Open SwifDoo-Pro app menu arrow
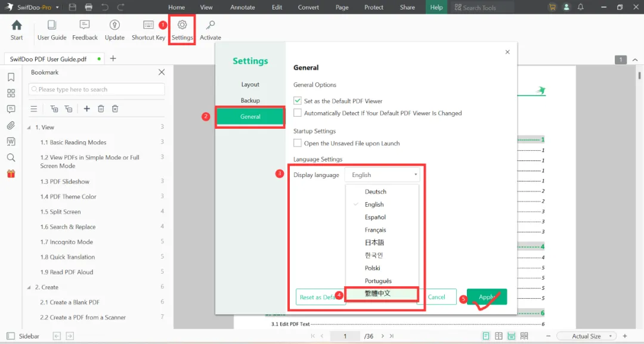 click(x=57, y=7)
